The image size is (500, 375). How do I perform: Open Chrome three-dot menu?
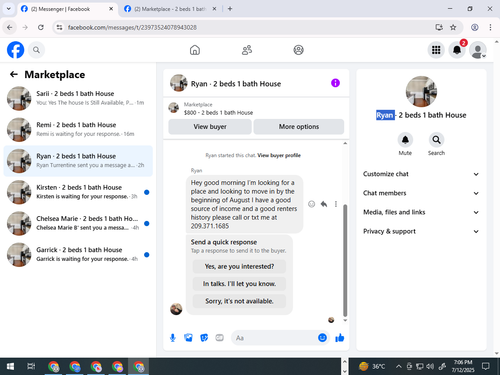click(490, 27)
